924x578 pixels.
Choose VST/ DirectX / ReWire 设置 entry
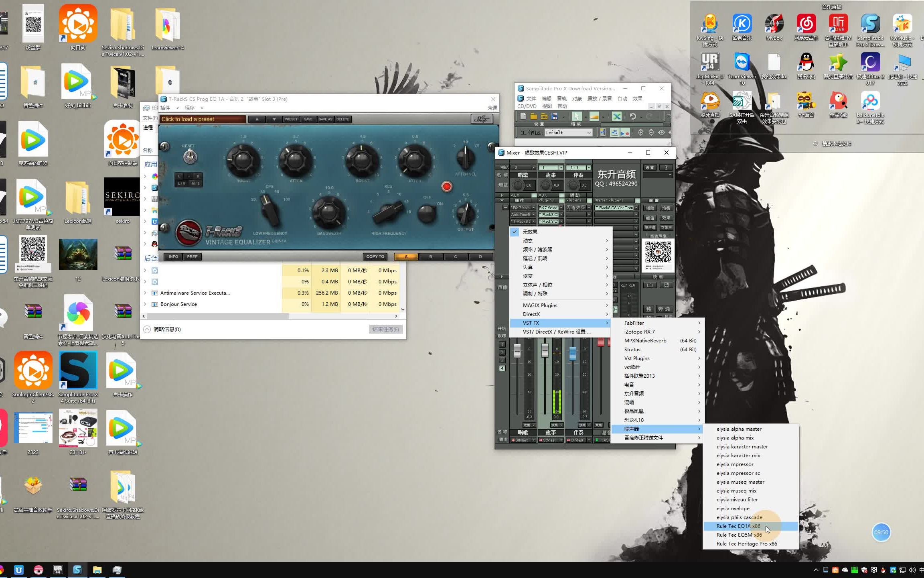pyautogui.click(x=561, y=332)
